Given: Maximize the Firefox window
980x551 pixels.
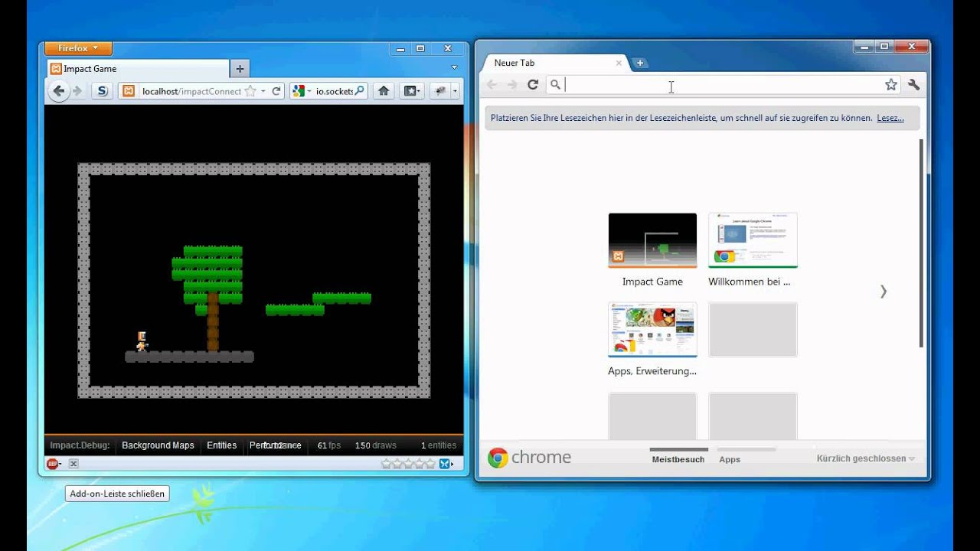Looking at the screenshot, I should 420,48.
